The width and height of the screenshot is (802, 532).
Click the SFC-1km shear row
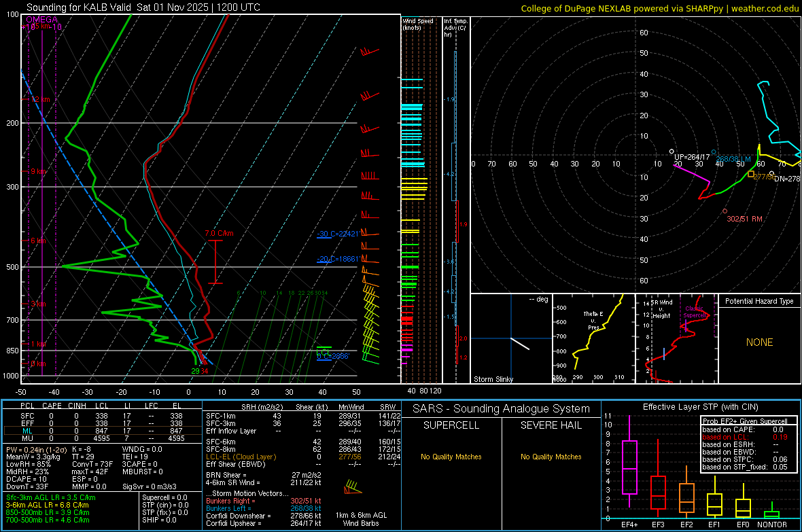tap(303, 416)
